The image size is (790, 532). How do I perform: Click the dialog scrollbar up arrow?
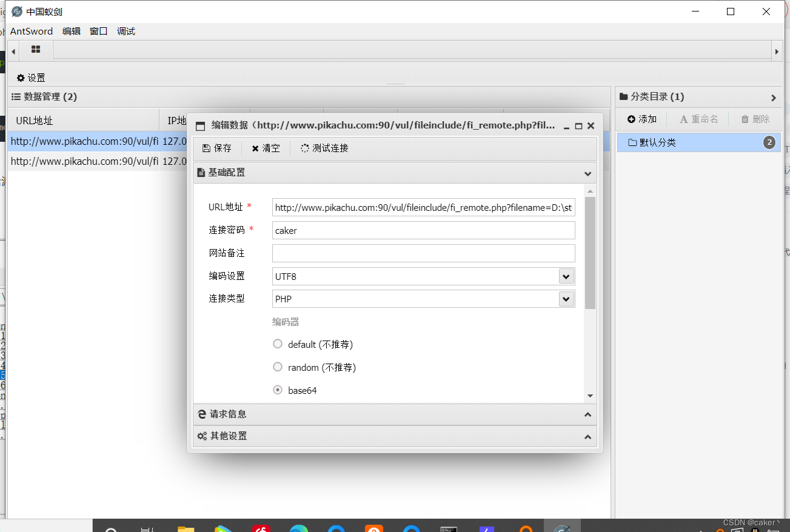point(591,191)
